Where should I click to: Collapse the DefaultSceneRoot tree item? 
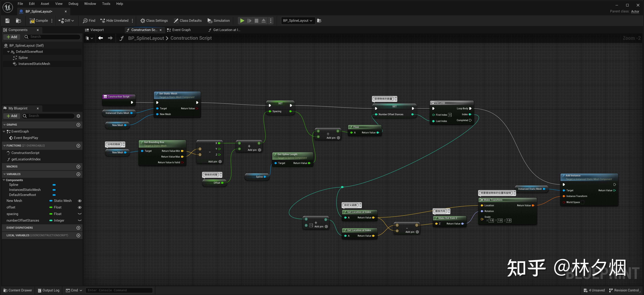8,52
